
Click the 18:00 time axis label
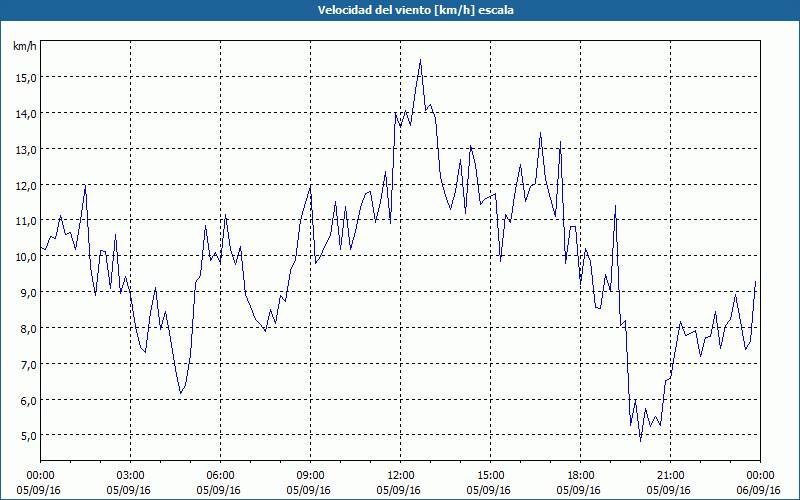[x=581, y=476]
